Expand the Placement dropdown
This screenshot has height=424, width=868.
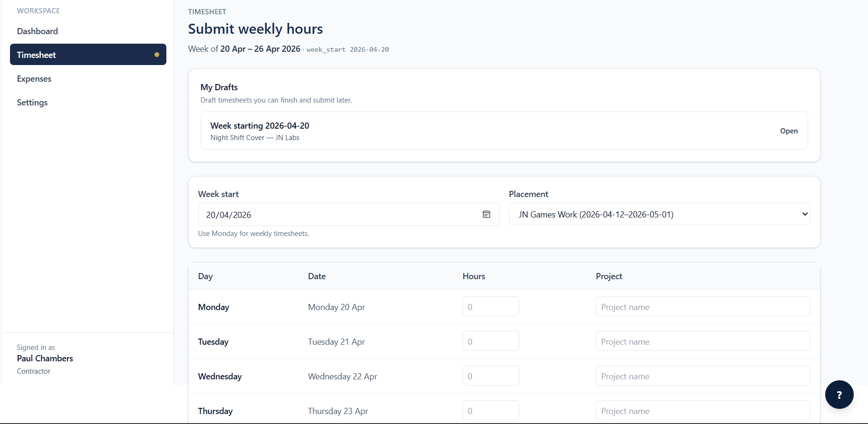659,214
